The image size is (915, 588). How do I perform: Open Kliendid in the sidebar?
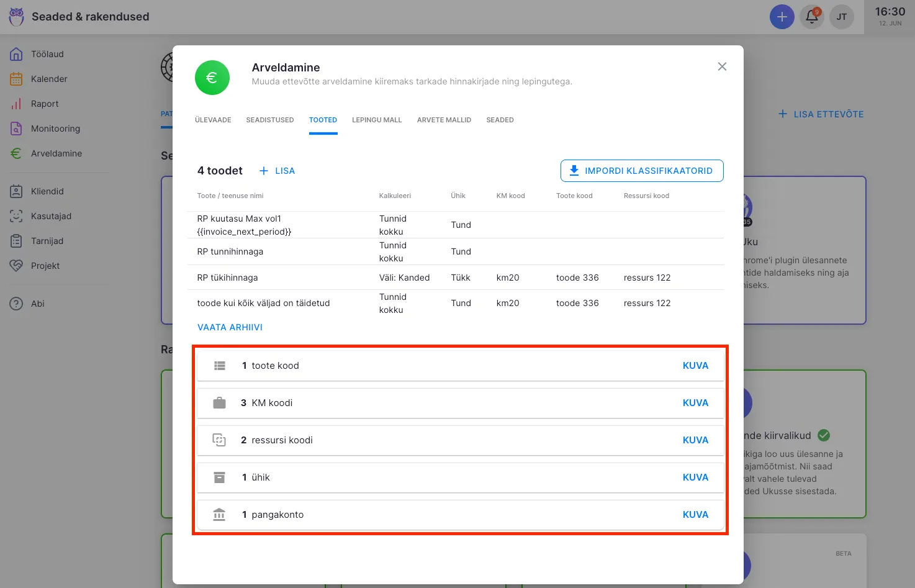click(x=47, y=191)
